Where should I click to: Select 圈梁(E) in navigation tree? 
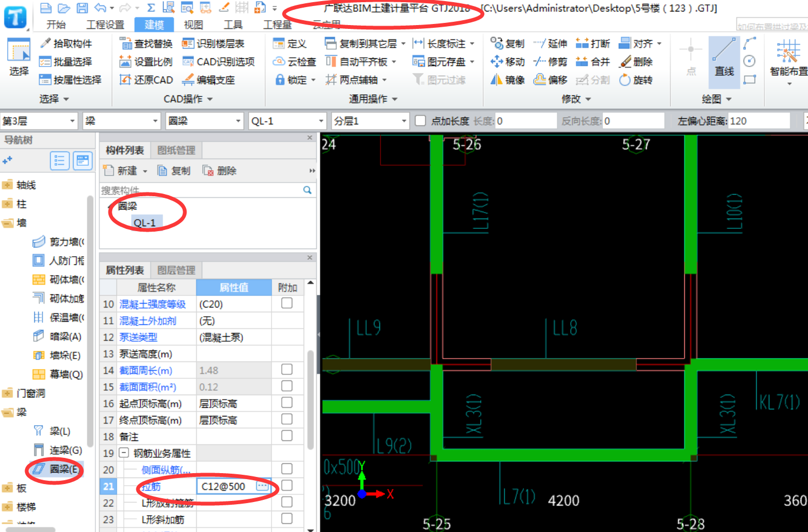click(57, 469)
